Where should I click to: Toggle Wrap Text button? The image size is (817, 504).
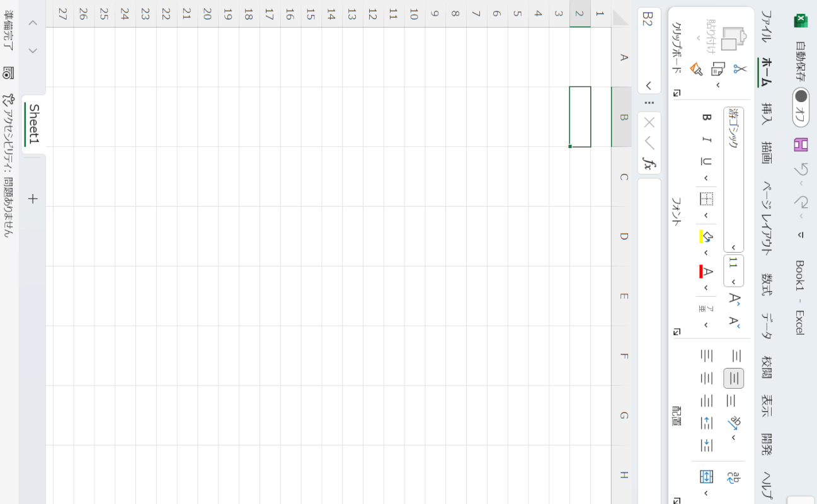coord(734,477)
